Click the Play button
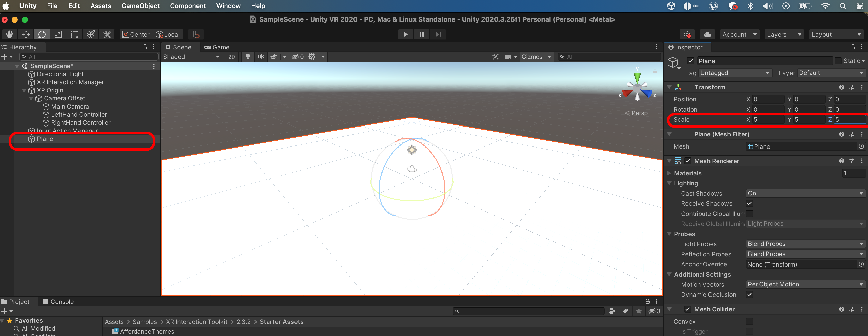The height and width of the screenshot is (336, 868). click(x=405, y=34)
